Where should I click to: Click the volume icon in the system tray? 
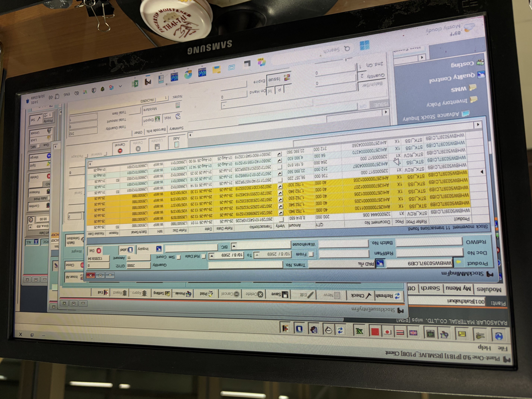pyautogui.click(x=51, y=97)
